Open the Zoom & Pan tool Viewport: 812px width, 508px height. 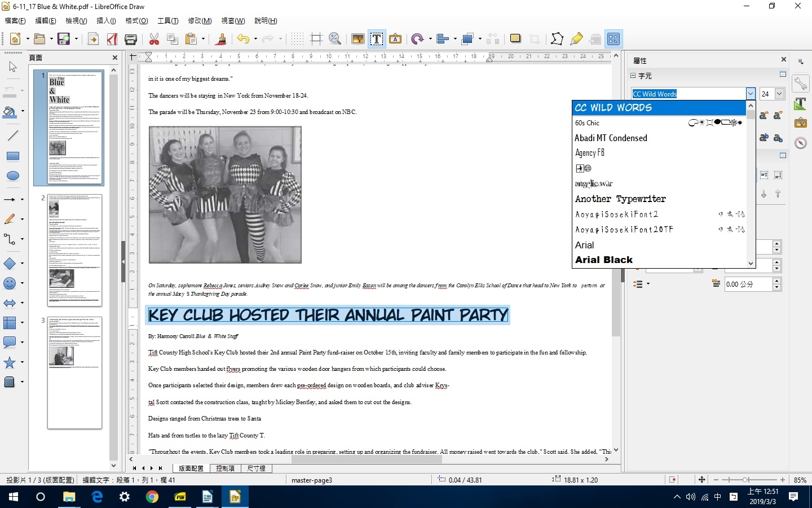coord(335,39)
